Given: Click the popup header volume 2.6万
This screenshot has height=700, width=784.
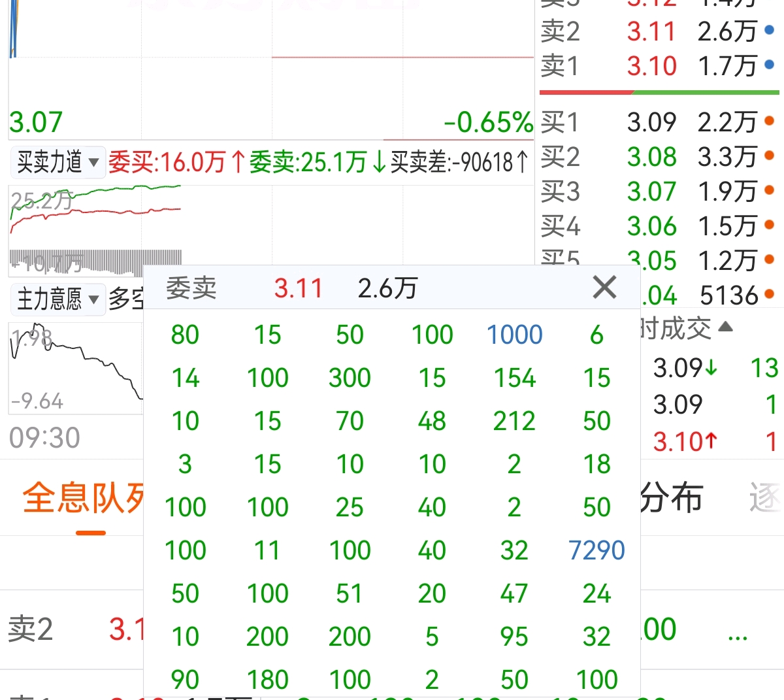Looking at the screenshot, I should 387,288.
